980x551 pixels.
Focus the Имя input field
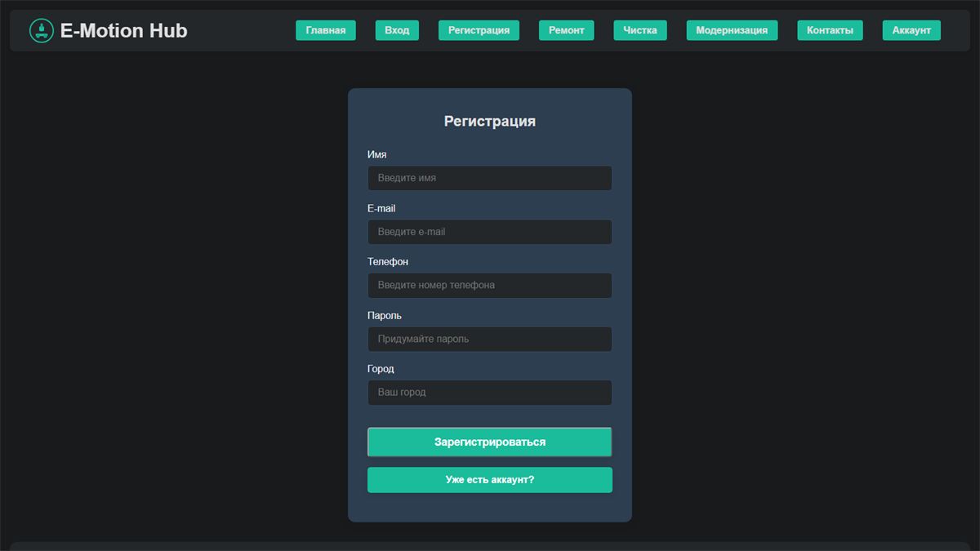pyautogui.click(x=490, y=178)
